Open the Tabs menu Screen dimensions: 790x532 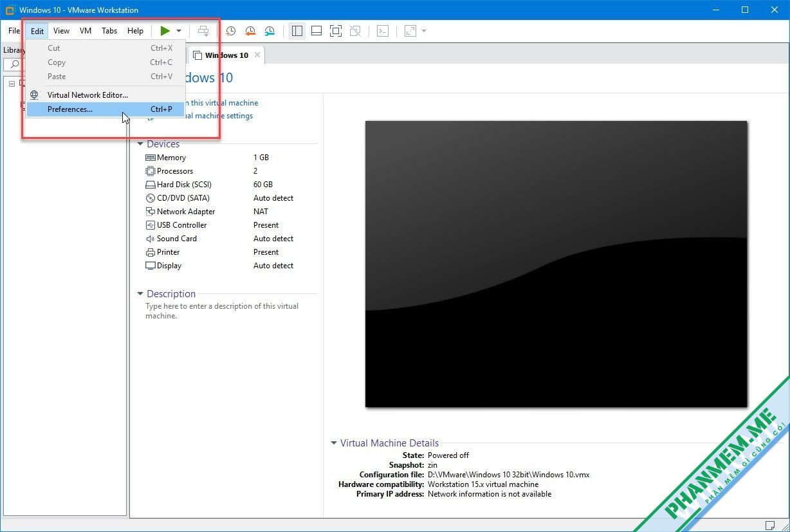point(109,31)
